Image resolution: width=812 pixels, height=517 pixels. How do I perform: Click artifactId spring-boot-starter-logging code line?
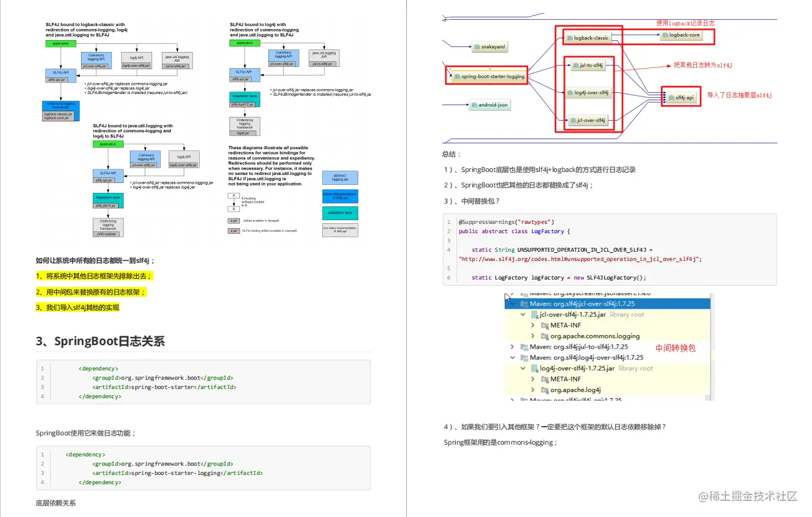point(177,473)
